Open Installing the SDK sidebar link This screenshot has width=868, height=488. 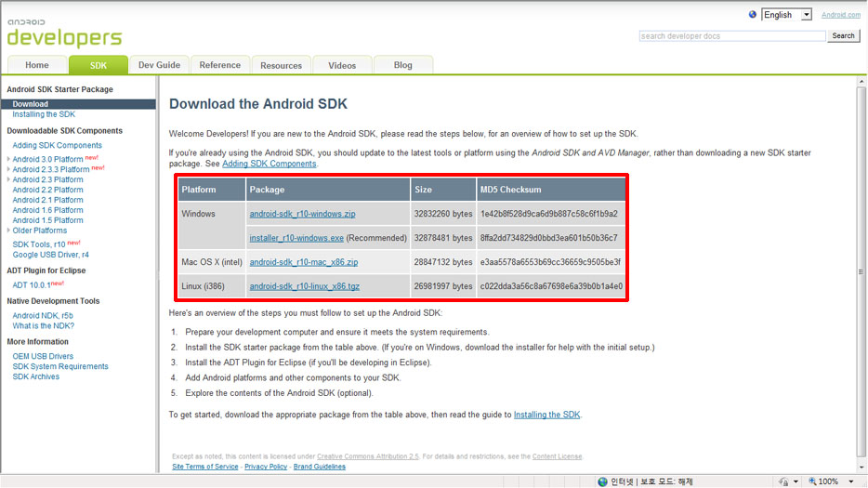44,114
